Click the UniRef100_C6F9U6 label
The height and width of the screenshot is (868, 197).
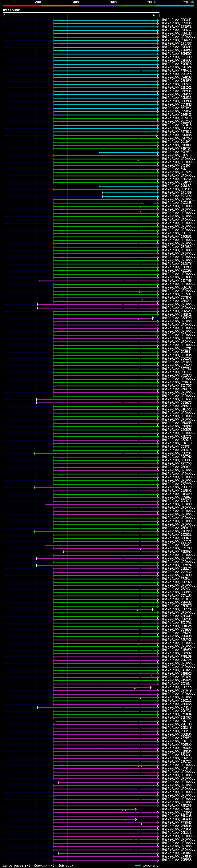click(x=177, y=91)
